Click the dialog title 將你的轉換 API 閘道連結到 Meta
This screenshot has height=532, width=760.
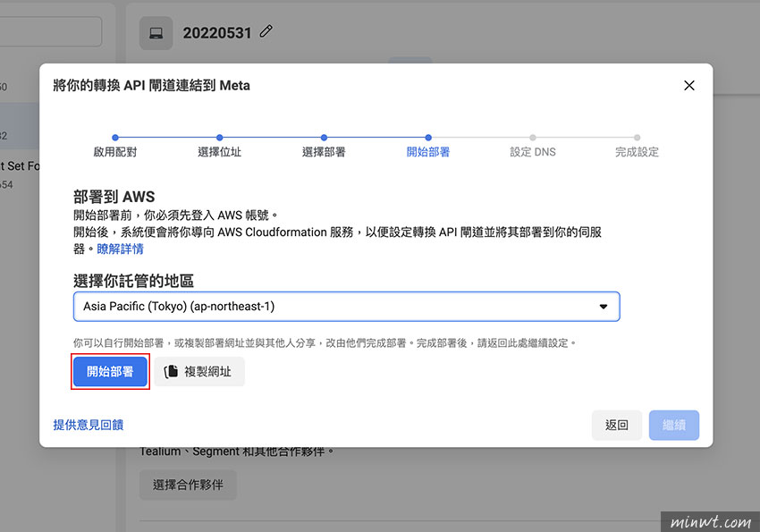[x=151, y=86]
